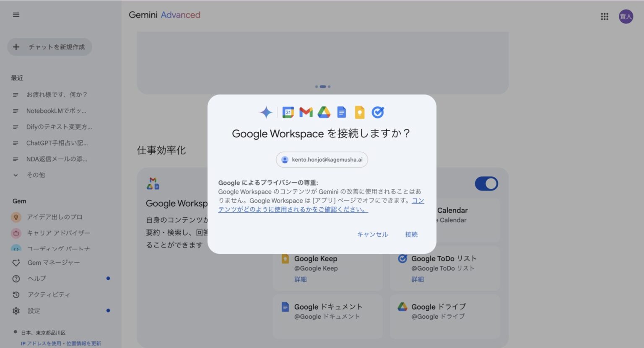The image size is (644, 348).
Task: Open the Google apps grid menu
Action: click(604, 16)
